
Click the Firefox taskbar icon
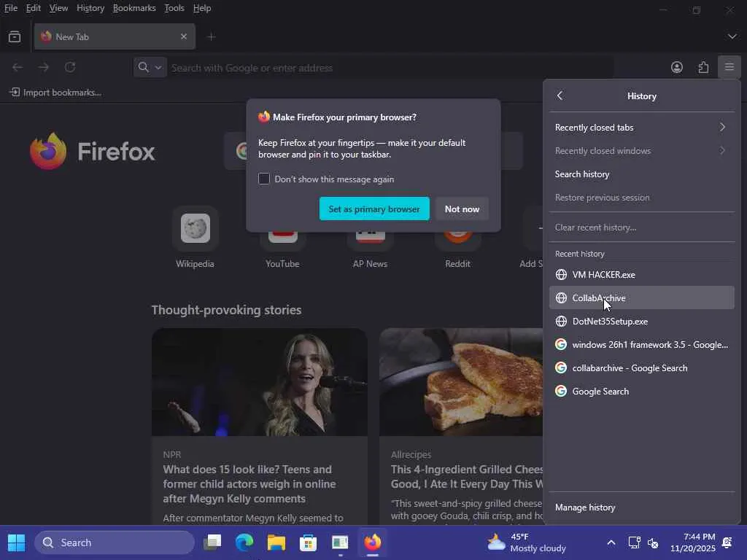372,542
